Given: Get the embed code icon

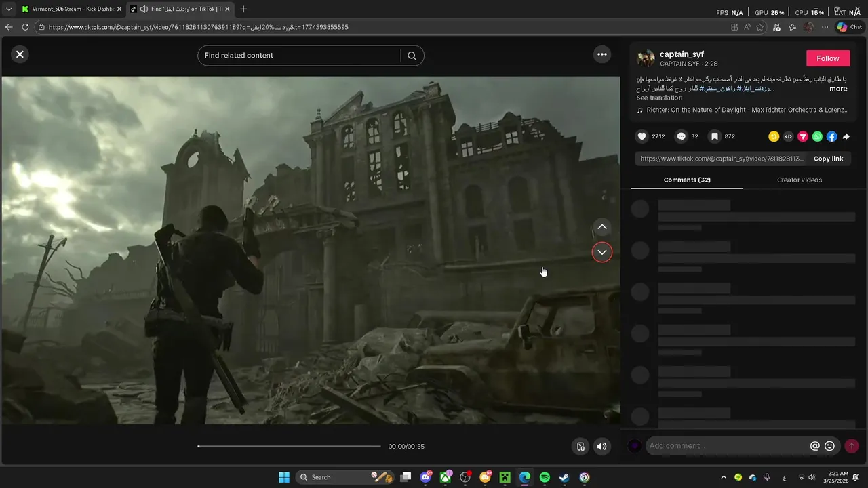Looking at the screenshot, I should tap(788, 136).
